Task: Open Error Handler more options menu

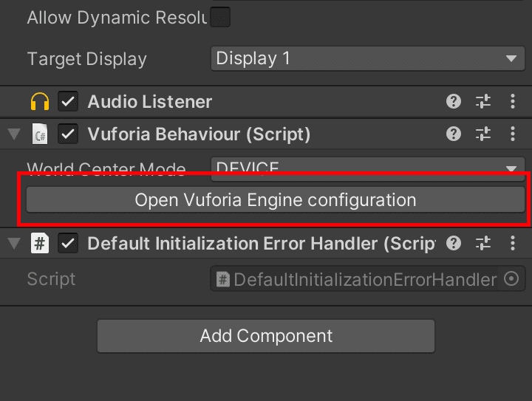Action: (513, 244)
